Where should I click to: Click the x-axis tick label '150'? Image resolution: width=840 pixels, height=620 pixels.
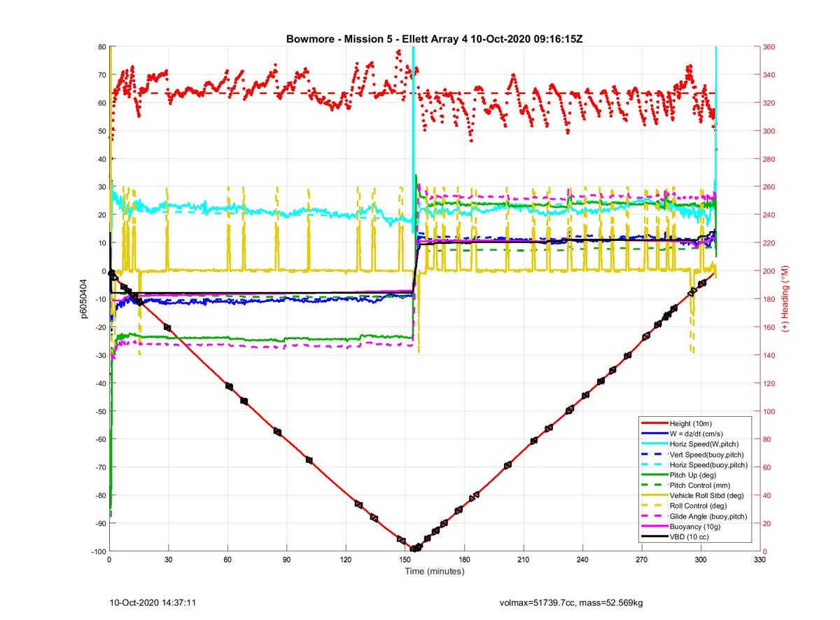click(405, 560)
